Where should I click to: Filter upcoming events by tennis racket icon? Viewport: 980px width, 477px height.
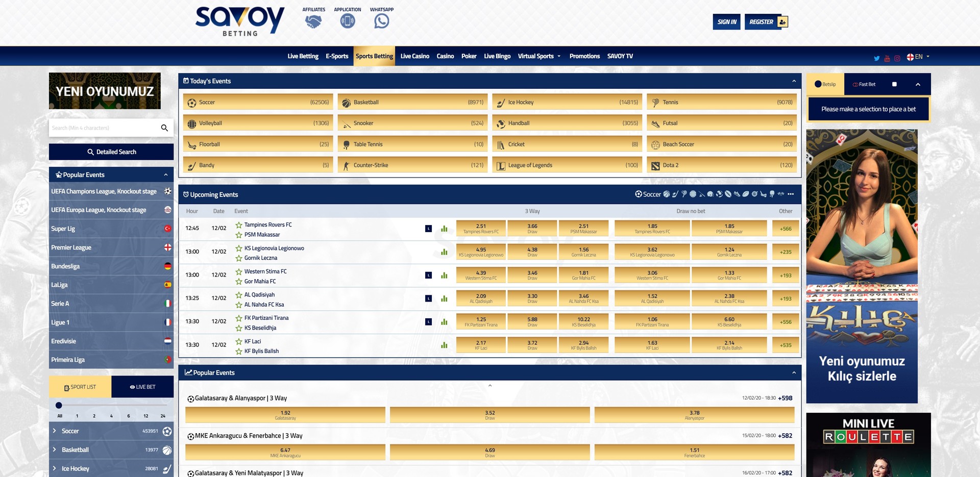point(684,194)
